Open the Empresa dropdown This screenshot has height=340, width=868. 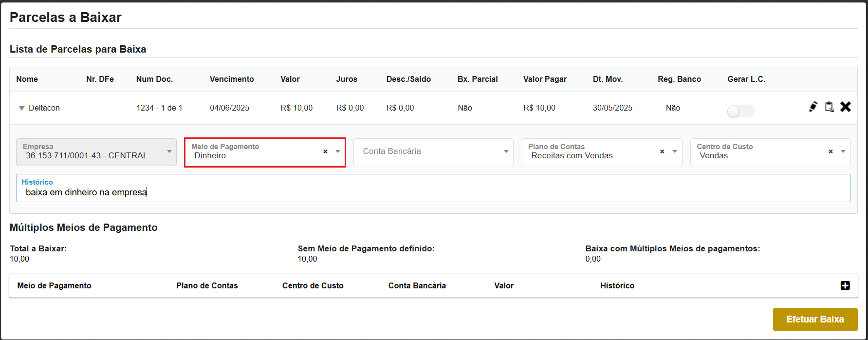coord(169,152)
